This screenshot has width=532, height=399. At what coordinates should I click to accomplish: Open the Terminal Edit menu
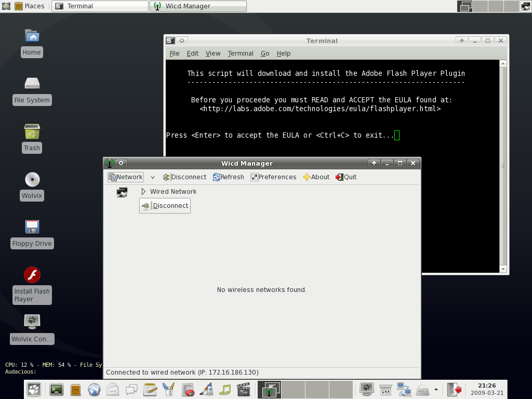pyautogui.click(x=192, y=54)
